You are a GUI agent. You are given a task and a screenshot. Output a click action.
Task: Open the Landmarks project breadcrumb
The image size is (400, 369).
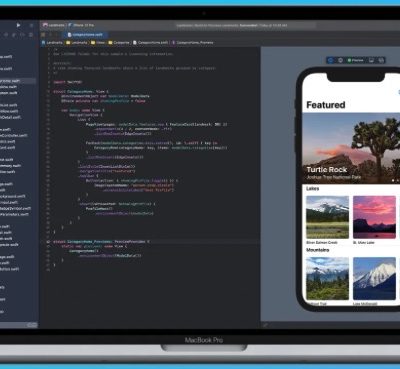coord(52,43)
